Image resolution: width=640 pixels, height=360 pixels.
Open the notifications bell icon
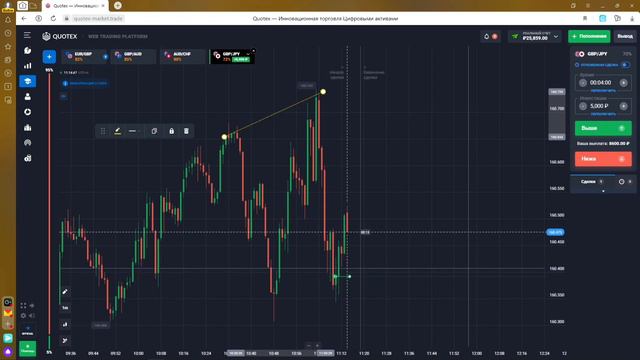[x=487, y=36]
